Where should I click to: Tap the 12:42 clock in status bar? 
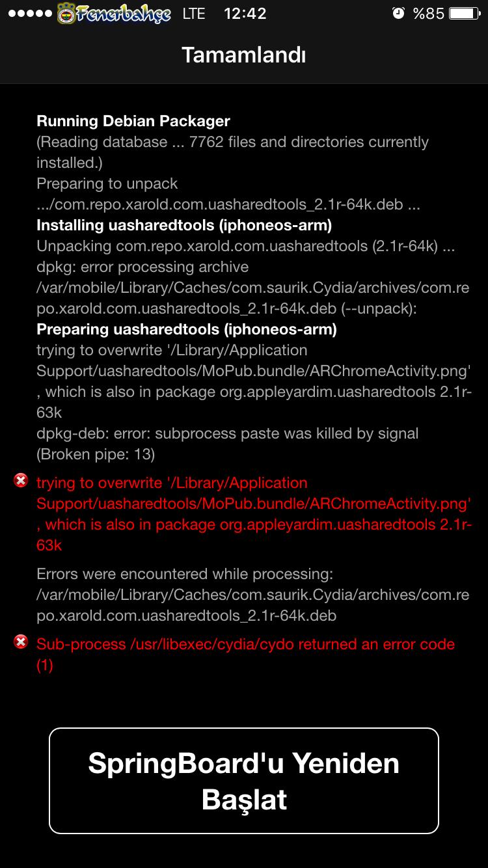pyautogui.click(x=245, y=14)
